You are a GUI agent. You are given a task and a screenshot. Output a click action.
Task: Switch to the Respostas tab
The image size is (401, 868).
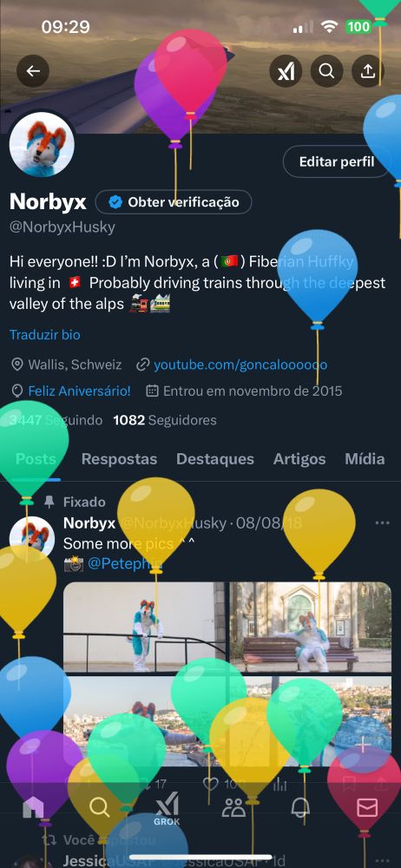119,459
